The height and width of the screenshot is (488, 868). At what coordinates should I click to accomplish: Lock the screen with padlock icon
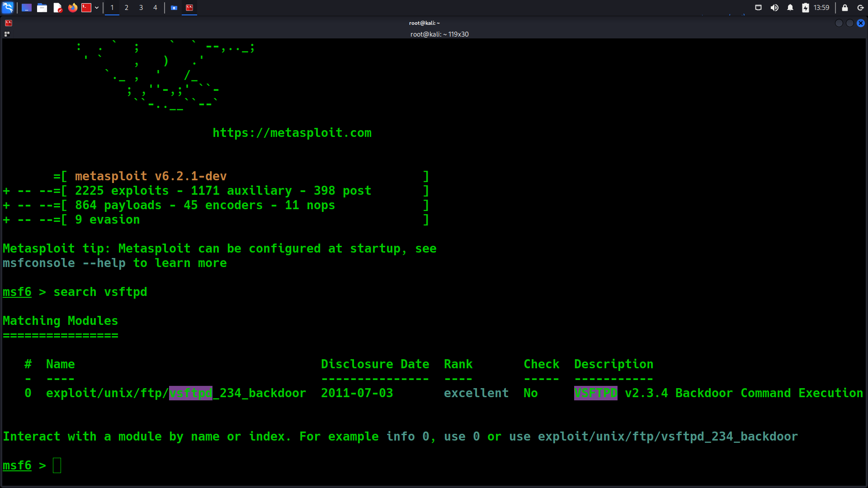click(x=844, y=8)
